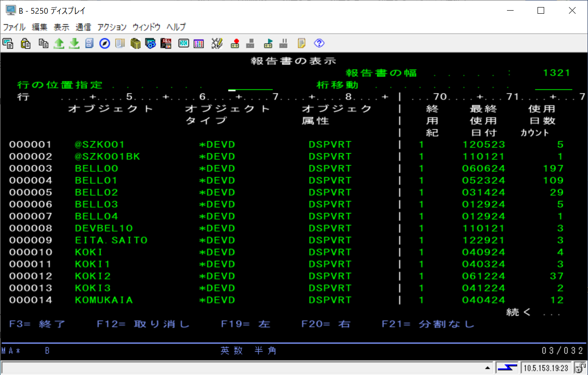Start macro recording with red dot icon
588x375 pixels.
235,43
